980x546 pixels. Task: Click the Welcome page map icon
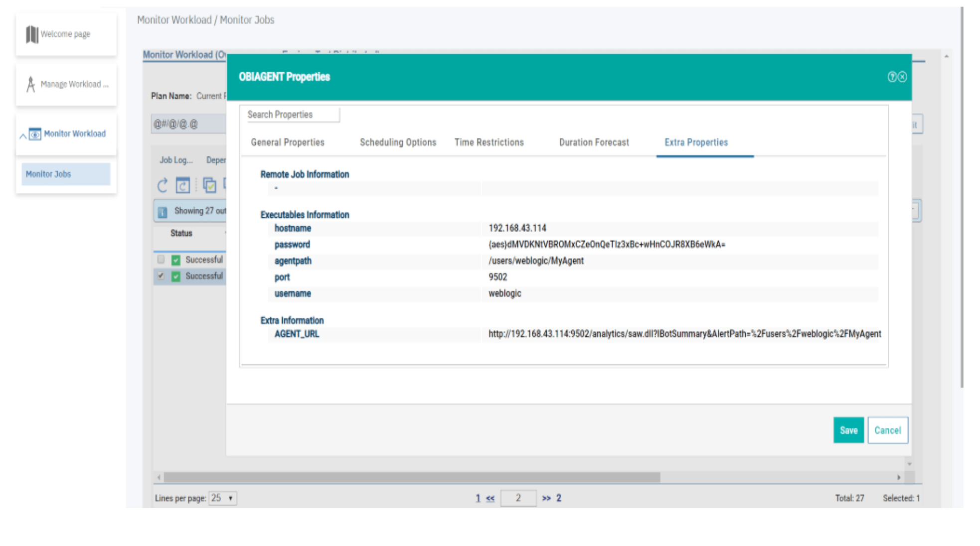click(32, 34)
